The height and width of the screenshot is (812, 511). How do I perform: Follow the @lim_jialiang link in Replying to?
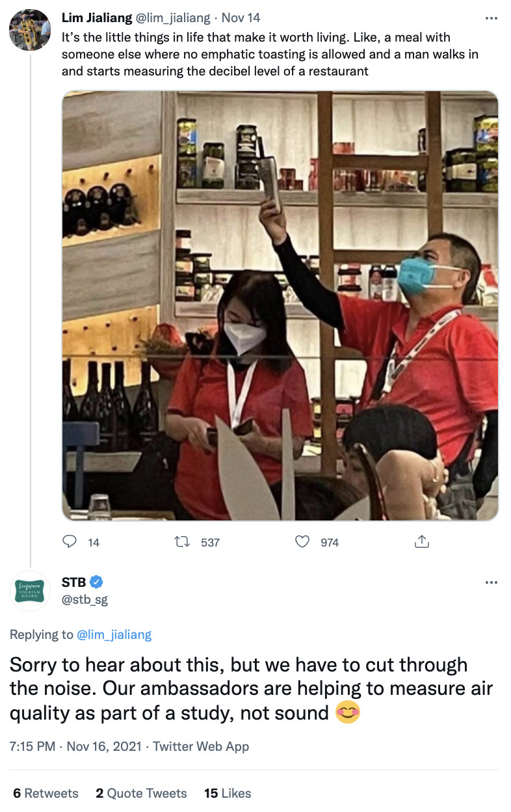click(x=114, y=635)
